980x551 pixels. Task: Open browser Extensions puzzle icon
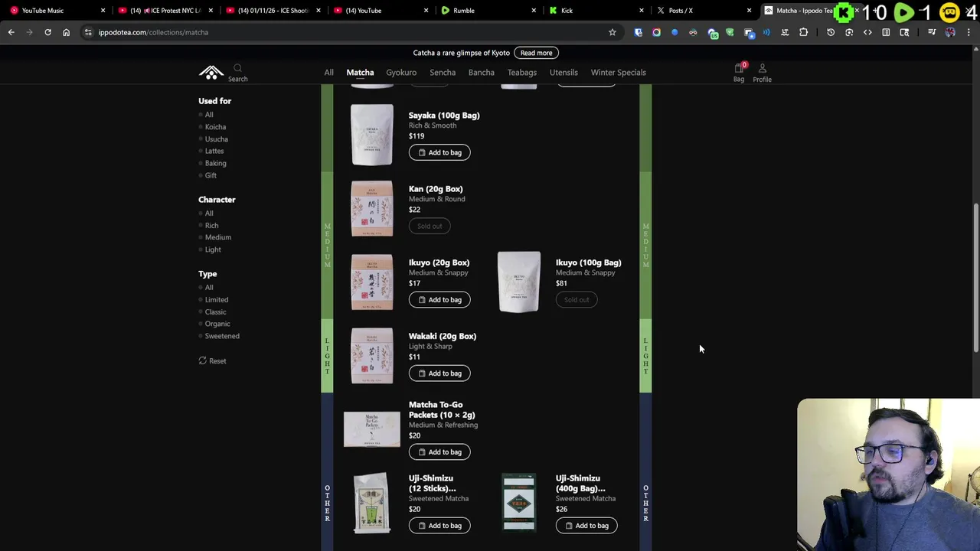coord(803,32)
